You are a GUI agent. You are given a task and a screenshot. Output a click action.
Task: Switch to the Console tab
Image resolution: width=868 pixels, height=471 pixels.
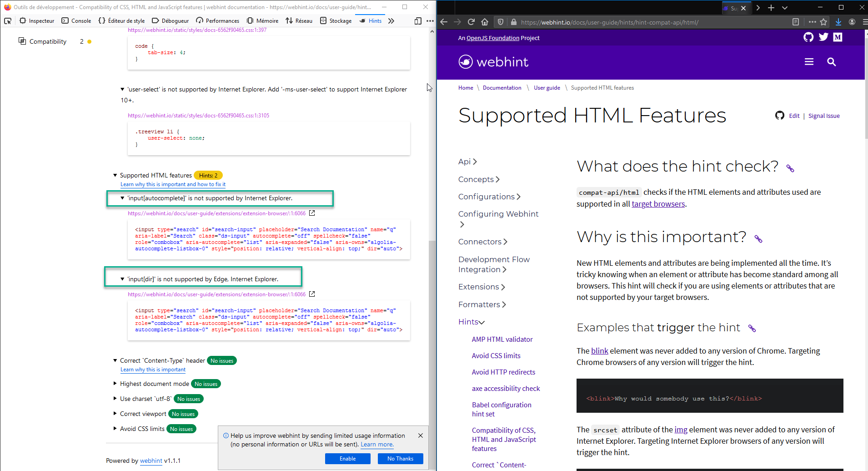point(76,21)
